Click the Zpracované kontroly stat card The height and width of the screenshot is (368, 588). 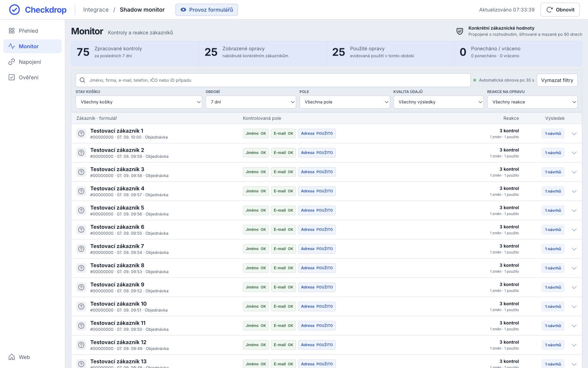click(x=135, y=53)
